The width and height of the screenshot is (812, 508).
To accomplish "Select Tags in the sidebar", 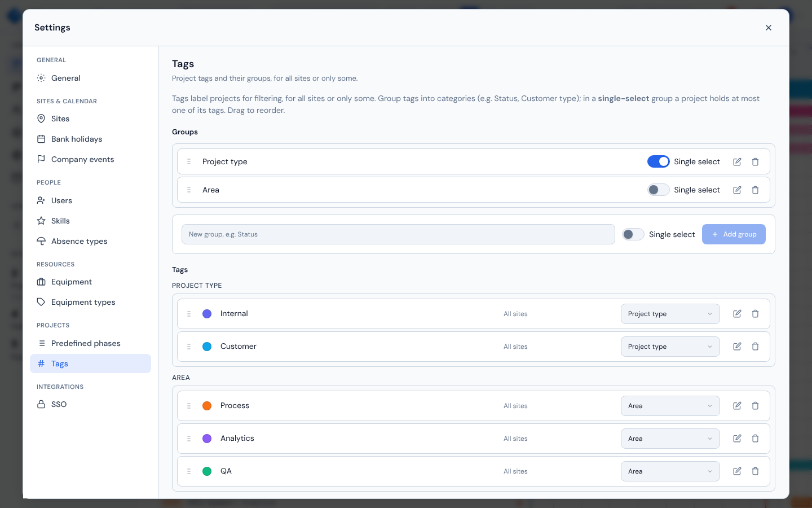I will point(90,364).
